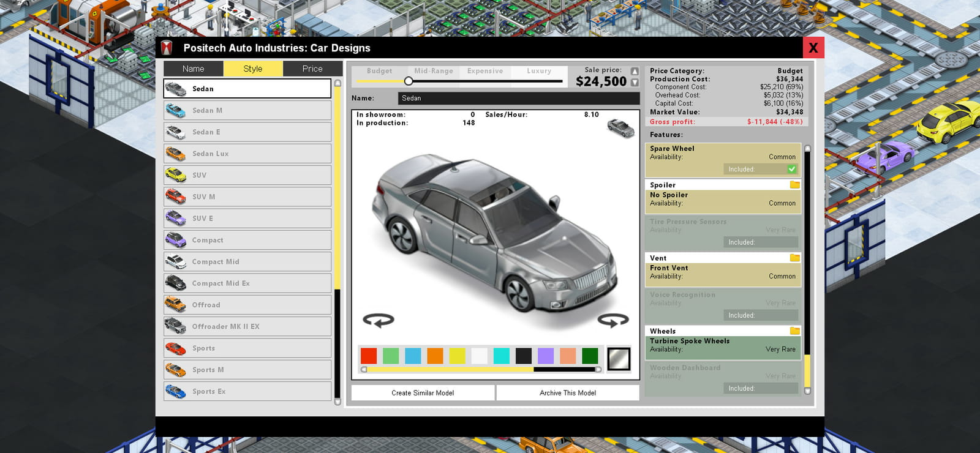This screenshot has width=980, height=453.
Task: Click the features list vertical scrollbar
Action: tap(807, 270)
